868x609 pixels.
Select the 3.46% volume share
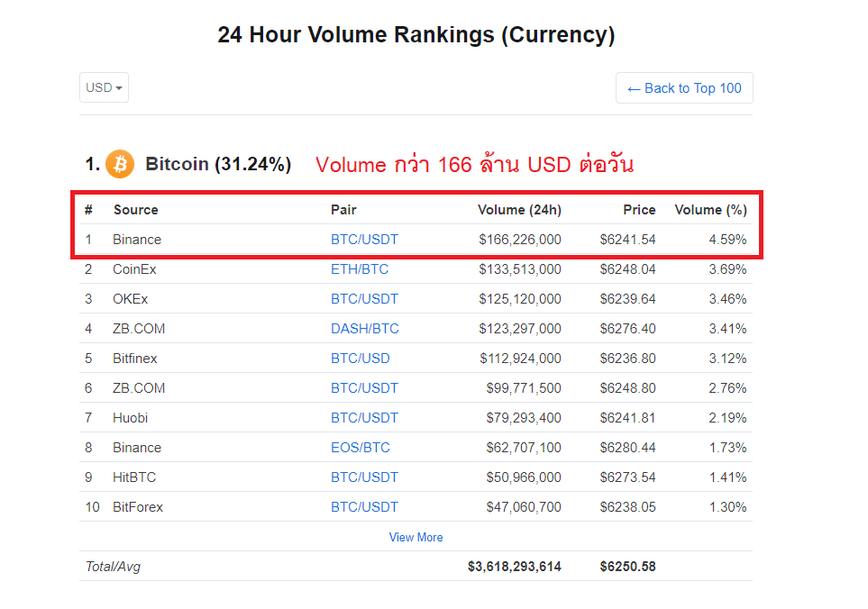point(728,299)
